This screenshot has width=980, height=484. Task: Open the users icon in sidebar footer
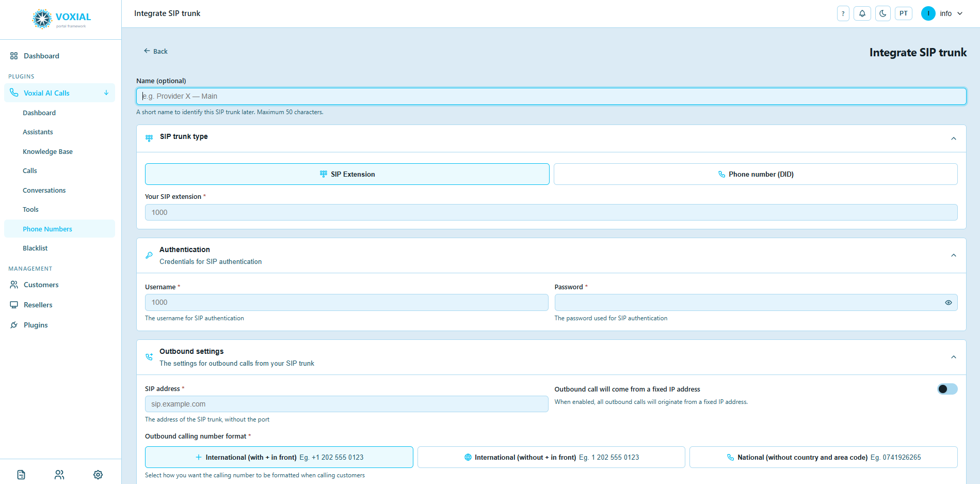59,475
